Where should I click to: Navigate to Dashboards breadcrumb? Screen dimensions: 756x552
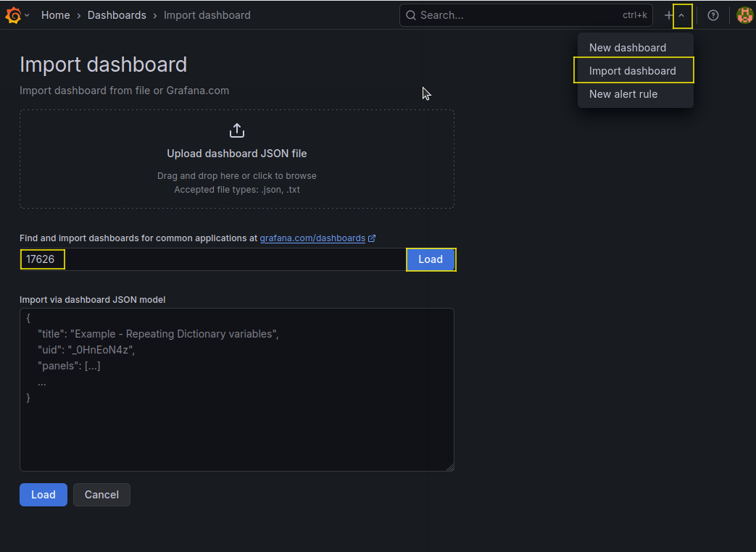tap(117, 15)
